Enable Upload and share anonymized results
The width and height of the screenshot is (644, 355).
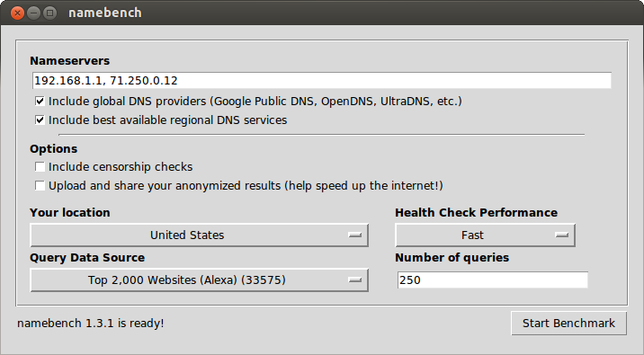(40, 185)
